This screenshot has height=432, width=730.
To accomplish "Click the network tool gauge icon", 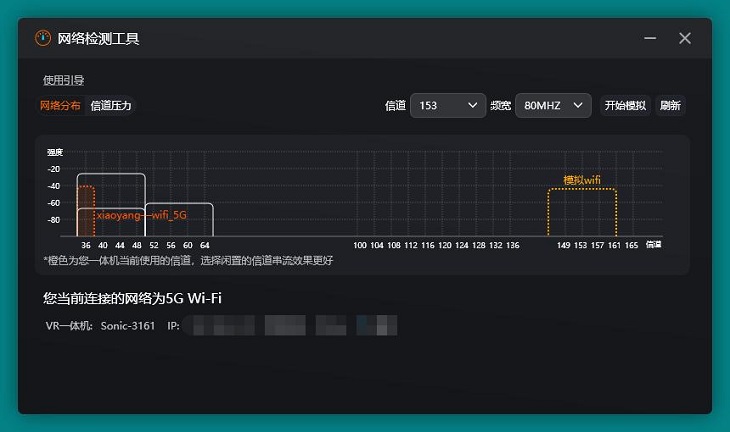I will pos(43,38).
